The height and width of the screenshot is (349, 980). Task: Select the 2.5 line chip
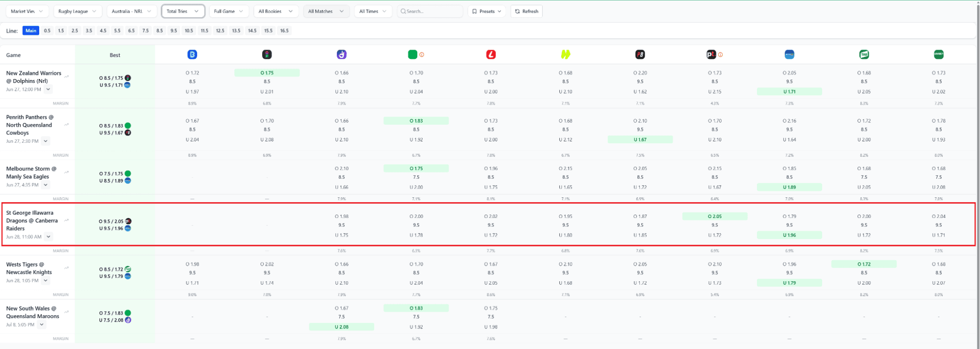(75, 30)
